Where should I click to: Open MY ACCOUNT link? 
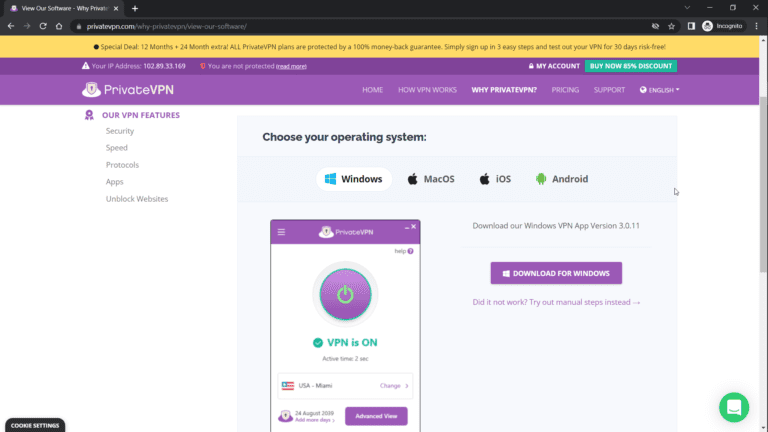tap(554, 66)
